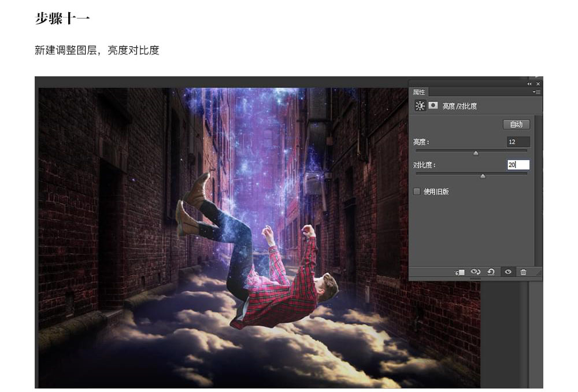Image resolution: width=578 pixels, height=392 pixels.
Task: Click the 对比度 label
Action: point(424,165)
